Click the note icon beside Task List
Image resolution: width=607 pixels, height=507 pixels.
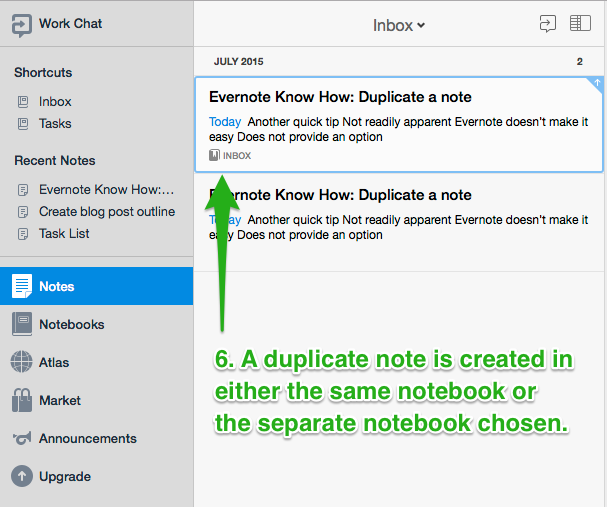(23, 234)
